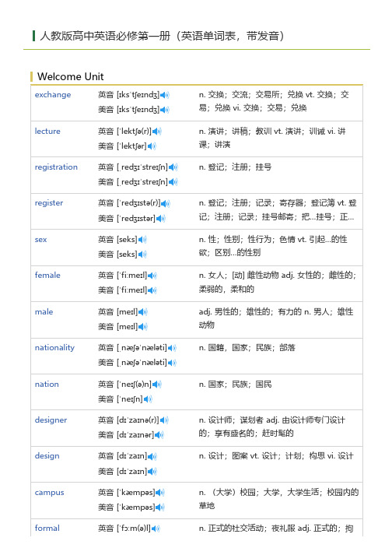
Task: Open the word link campus
Action: [x=49, y=493]
